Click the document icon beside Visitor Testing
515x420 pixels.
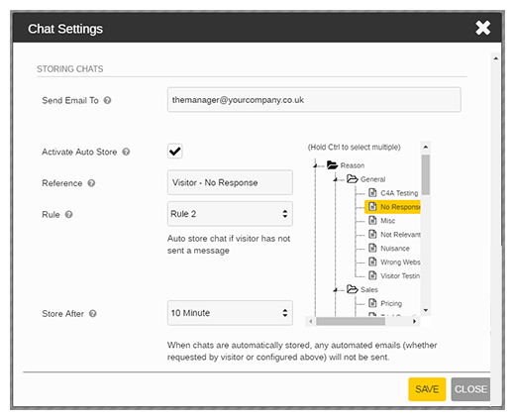coord(372,275)
